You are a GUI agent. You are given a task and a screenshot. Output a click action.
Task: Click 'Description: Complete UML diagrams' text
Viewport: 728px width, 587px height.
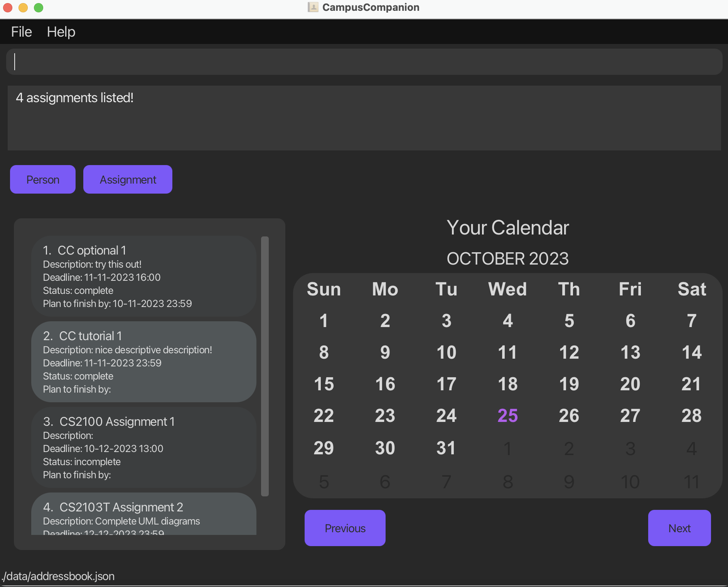[121, 521]
